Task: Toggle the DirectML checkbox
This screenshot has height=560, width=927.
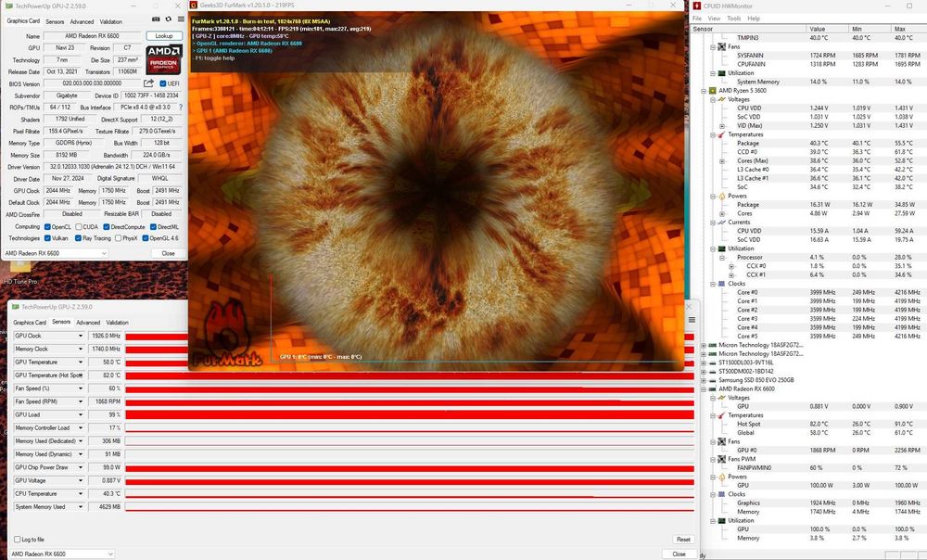Action: 153,227
